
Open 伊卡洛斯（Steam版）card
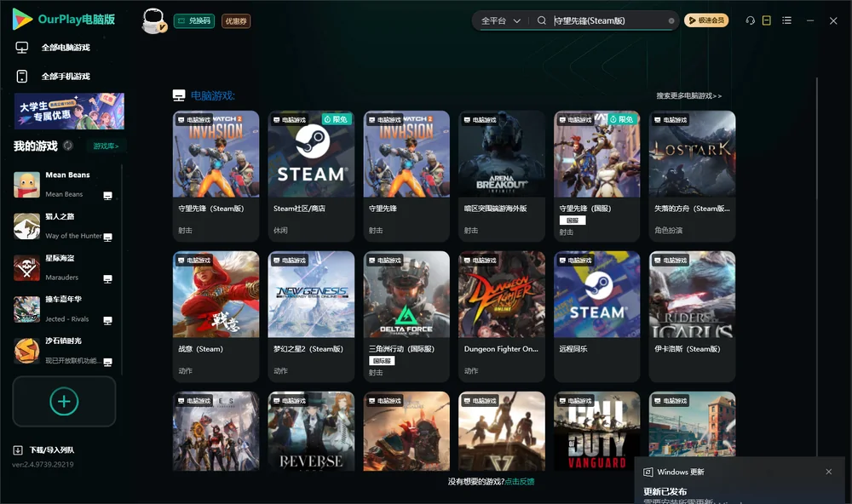click(x=692, y=316)
